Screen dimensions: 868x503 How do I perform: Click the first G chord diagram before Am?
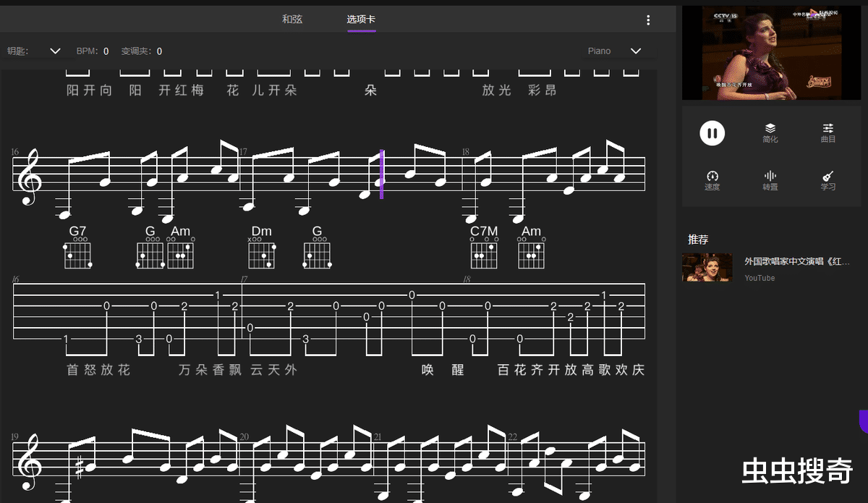coord(150,253)
